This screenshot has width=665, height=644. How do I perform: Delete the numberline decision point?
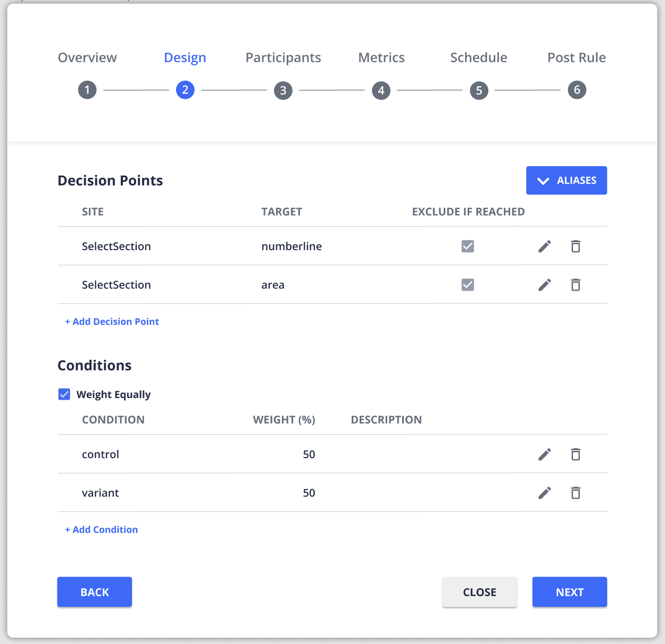(x=575, y=246)
